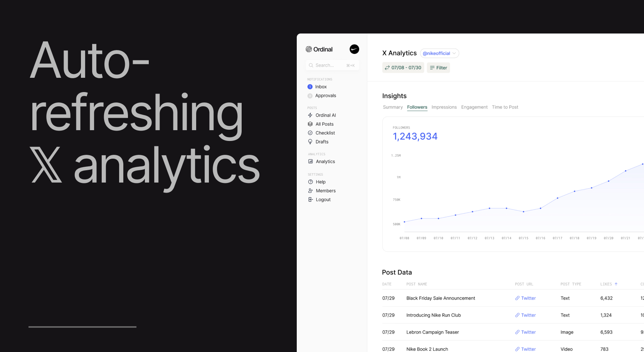Click the Analytics chart icon

tap(311, 161)
